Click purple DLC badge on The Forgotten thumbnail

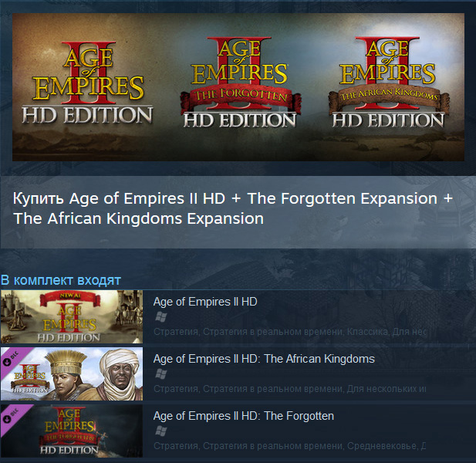click(12, 416)
